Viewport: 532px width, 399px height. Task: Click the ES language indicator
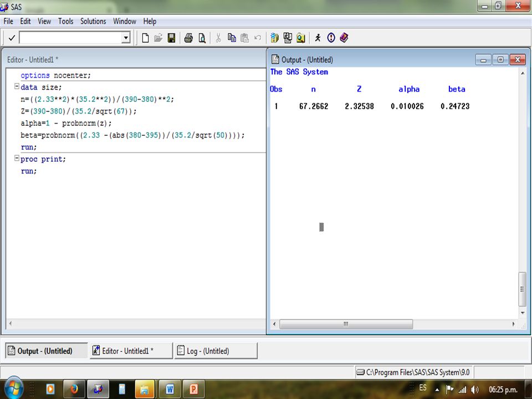pyautogui.click(x=423, y=388)
